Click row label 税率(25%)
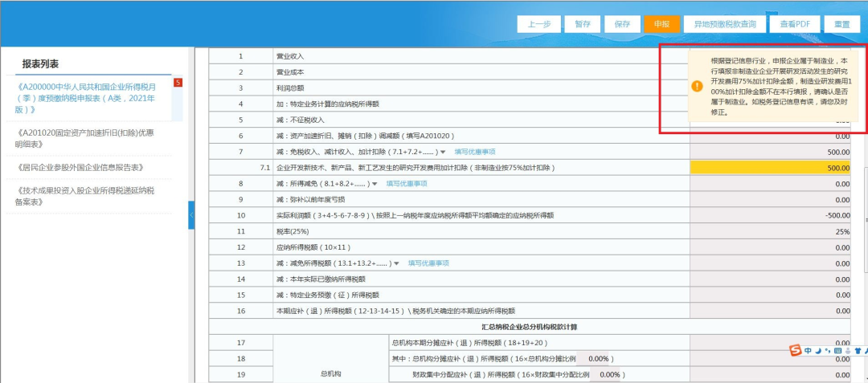 (293, 231)
